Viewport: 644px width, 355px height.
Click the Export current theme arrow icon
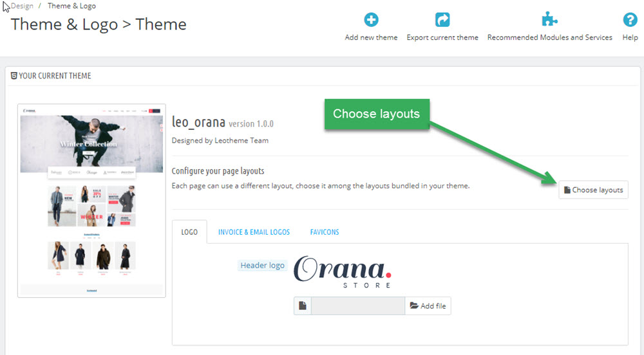pyautogui.click(x=442, y=20)
